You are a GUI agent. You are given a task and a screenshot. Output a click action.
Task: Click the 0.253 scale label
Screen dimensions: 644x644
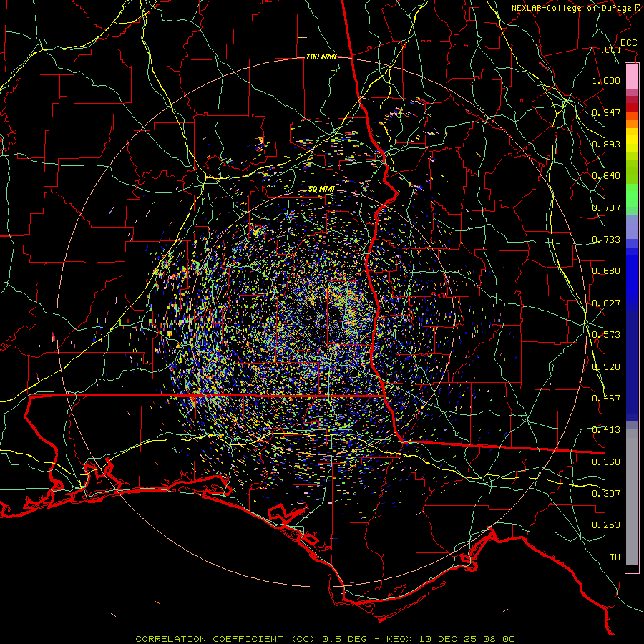606,525
